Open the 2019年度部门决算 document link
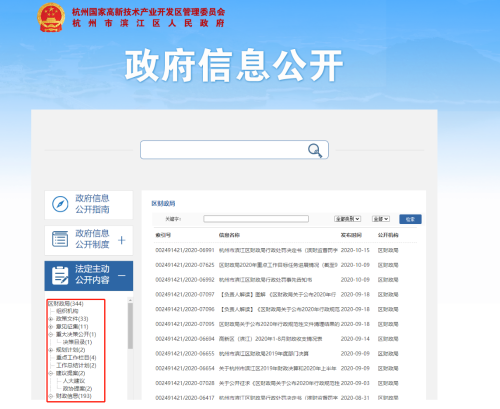This screenshot has width=500, height=409. point(264,353)
